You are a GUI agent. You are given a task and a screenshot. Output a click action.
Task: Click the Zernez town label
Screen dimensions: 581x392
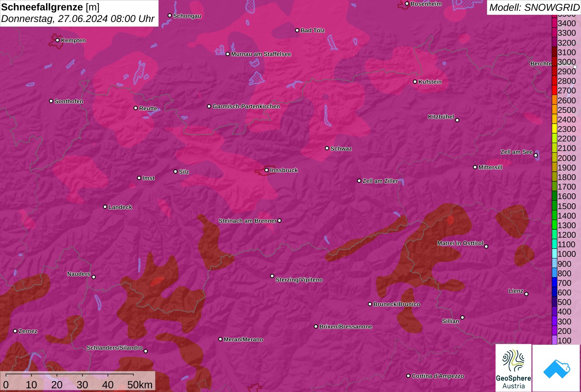[x=28, y=331]
